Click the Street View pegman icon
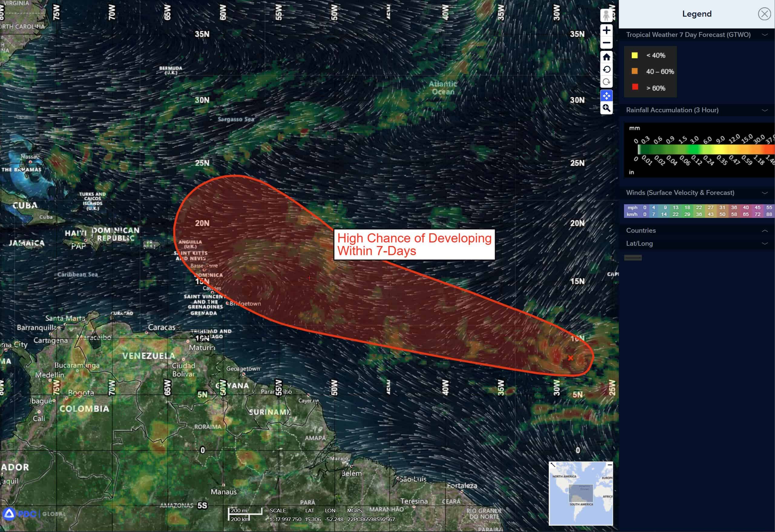 tap(606, 15)
